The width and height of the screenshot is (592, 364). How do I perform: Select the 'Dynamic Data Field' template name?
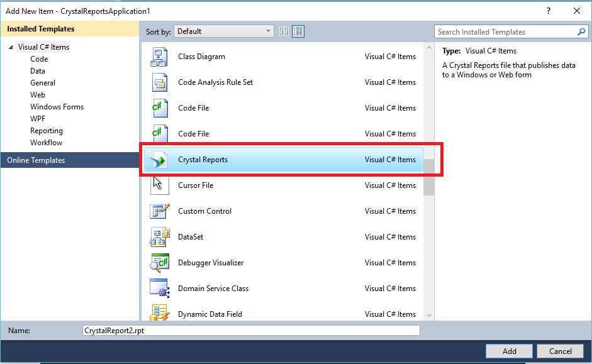pyautogui.click(x=210, y=314)
